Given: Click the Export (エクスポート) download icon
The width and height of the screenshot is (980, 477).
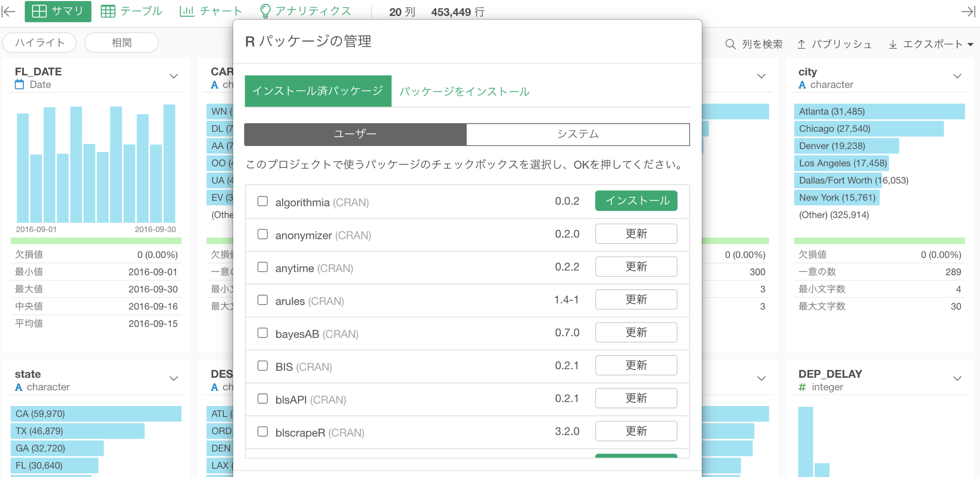Looking at the screenshot, I should coord(893,44).
